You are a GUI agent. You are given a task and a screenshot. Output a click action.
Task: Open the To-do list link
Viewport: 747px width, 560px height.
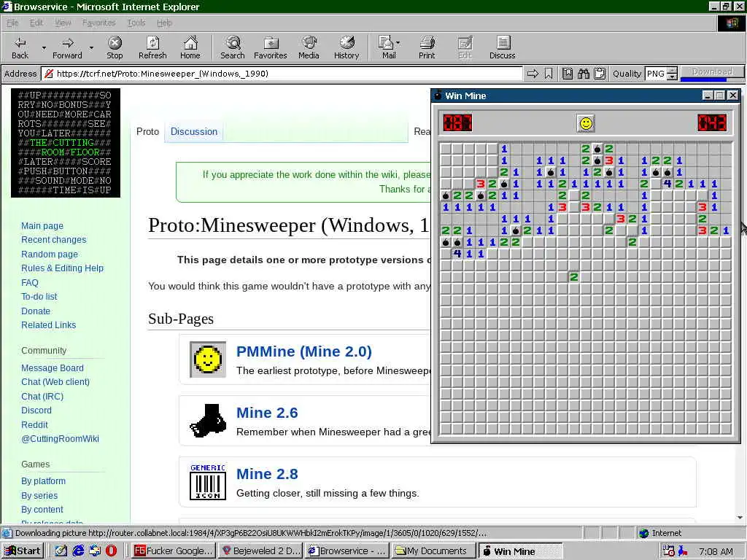39,296
